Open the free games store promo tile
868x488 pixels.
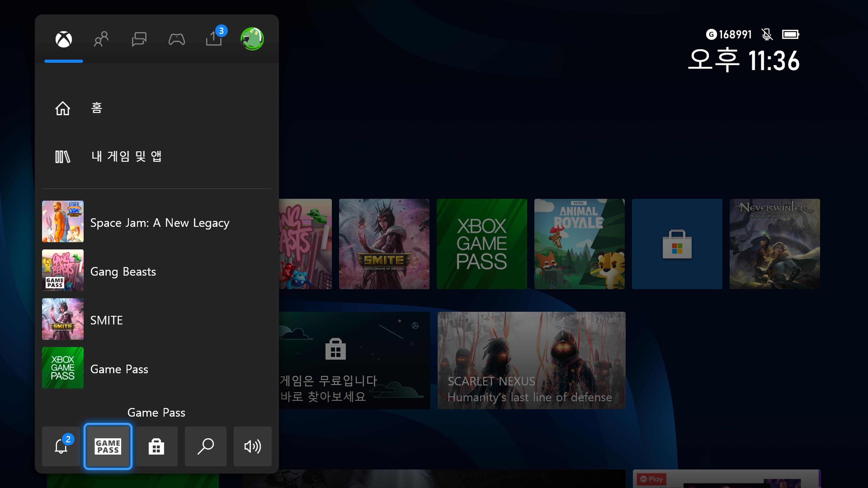354,361
